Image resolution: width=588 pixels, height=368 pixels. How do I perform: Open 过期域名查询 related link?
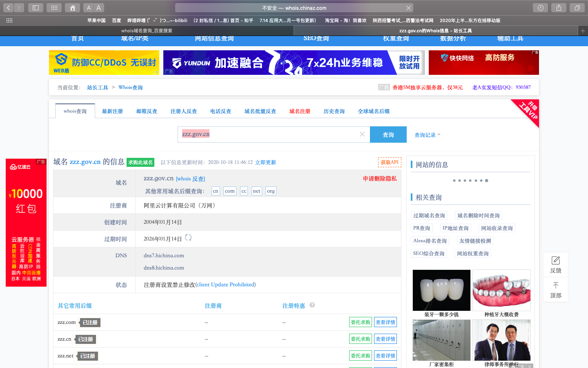(429, 215)
